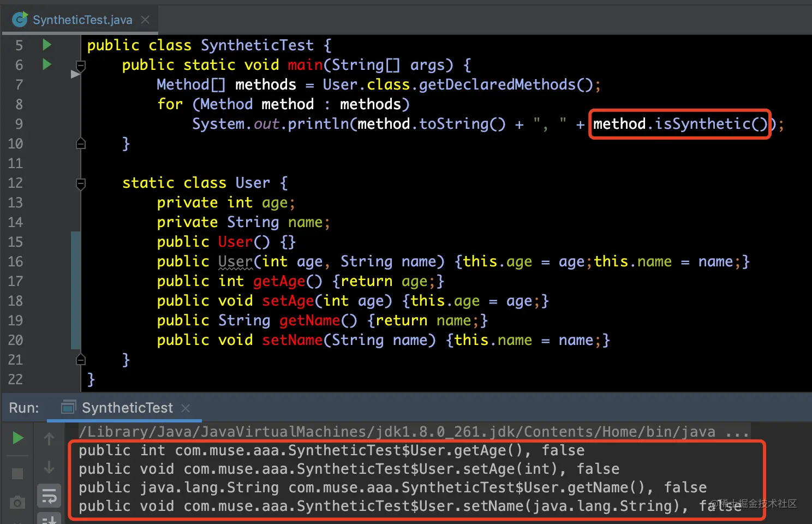Click the SyntheticTest class name on line 5
This screenshot has height=524, width=812.
pos(257,45)
